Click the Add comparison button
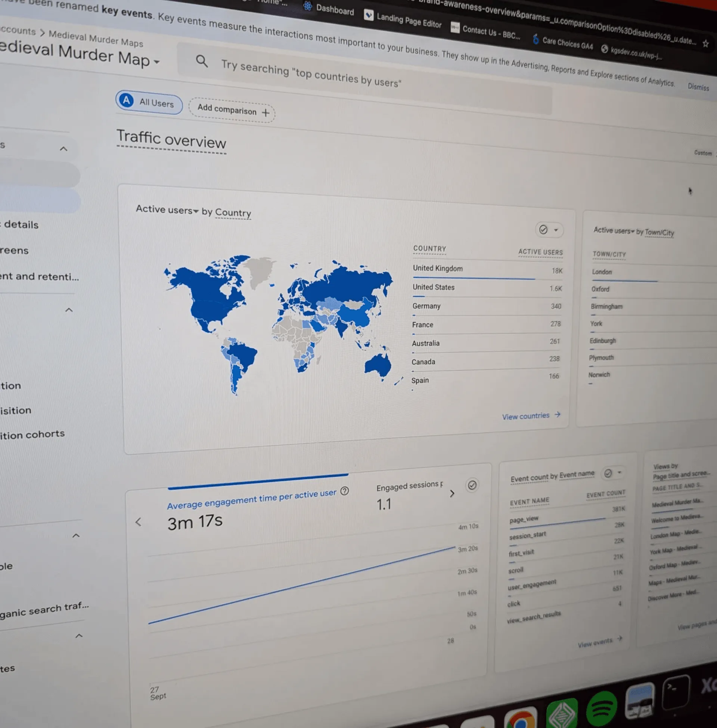The height and width of the screenshot is (728, 717). point(232,109)
